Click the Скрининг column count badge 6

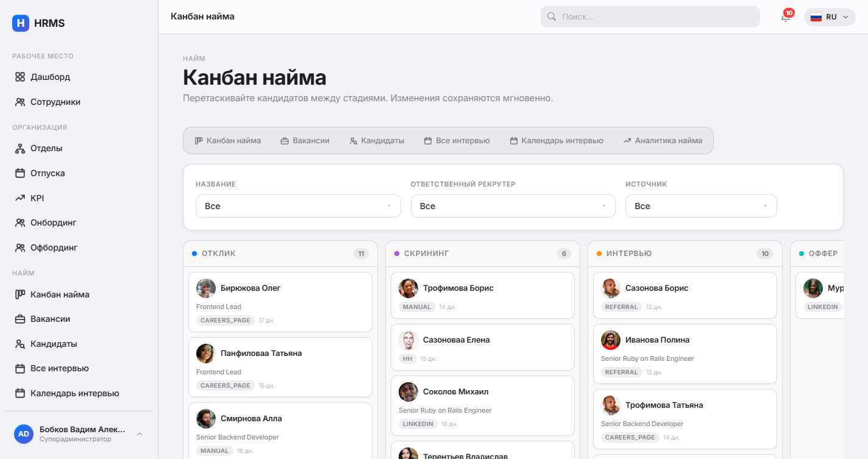[564, 254]
